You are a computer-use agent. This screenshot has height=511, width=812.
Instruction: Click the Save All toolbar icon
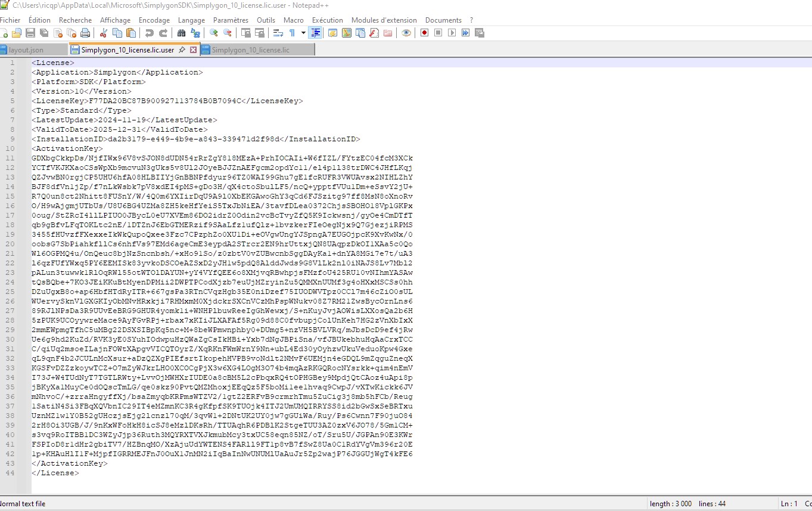pos(43,33)
